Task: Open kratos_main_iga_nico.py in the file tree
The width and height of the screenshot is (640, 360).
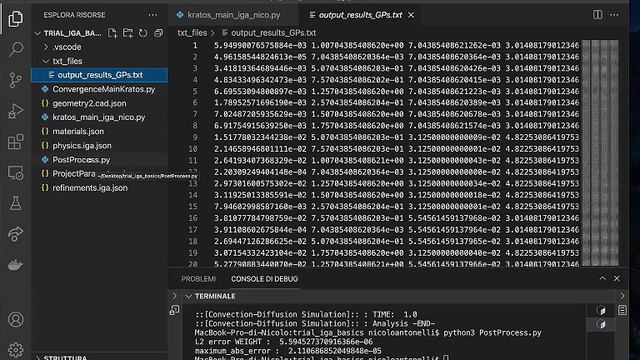Action: (x=100, y=118)
